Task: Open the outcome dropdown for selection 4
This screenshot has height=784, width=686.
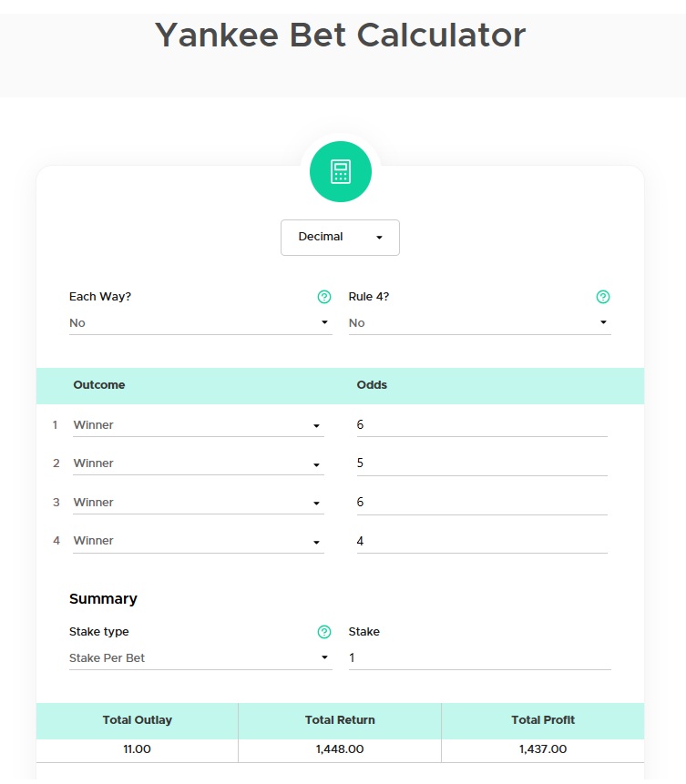Action: tap(197, 541)
